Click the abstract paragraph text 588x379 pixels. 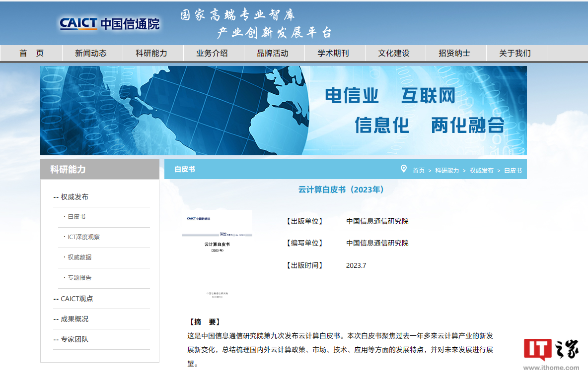pos(340,350)
